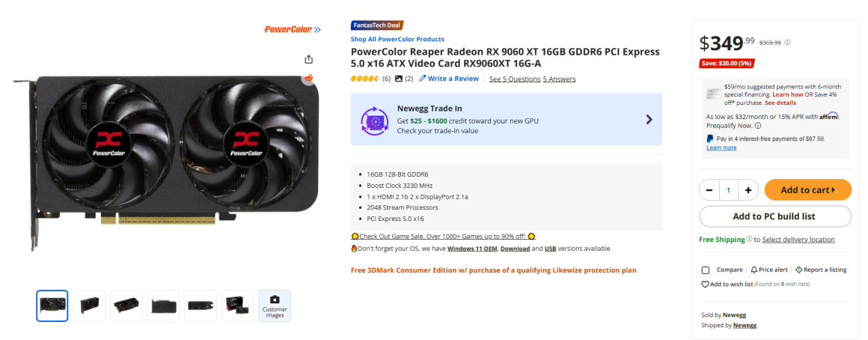The width and height of the screenshot is (868, 340).
Task: Decrease quantity with the minus button
Action: point(709,190)
